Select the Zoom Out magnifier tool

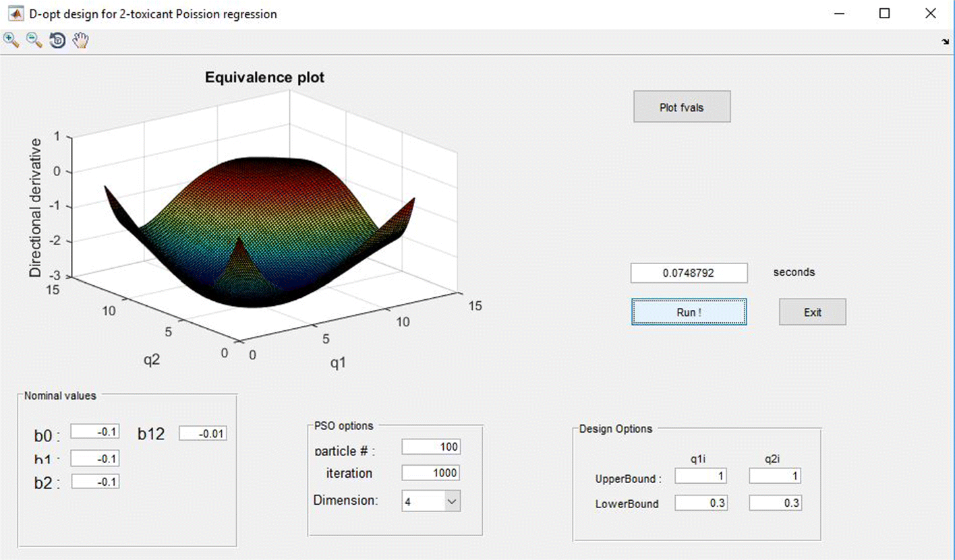pos(32,40)
